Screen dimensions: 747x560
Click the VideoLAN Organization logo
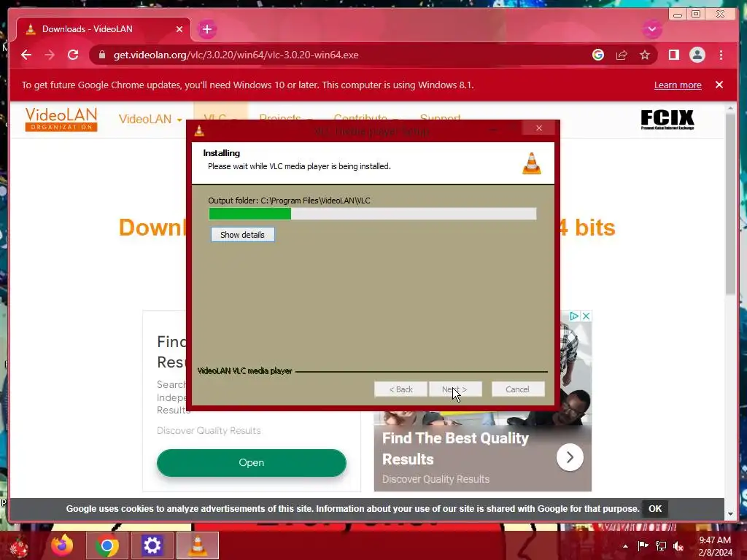(61, 119)
